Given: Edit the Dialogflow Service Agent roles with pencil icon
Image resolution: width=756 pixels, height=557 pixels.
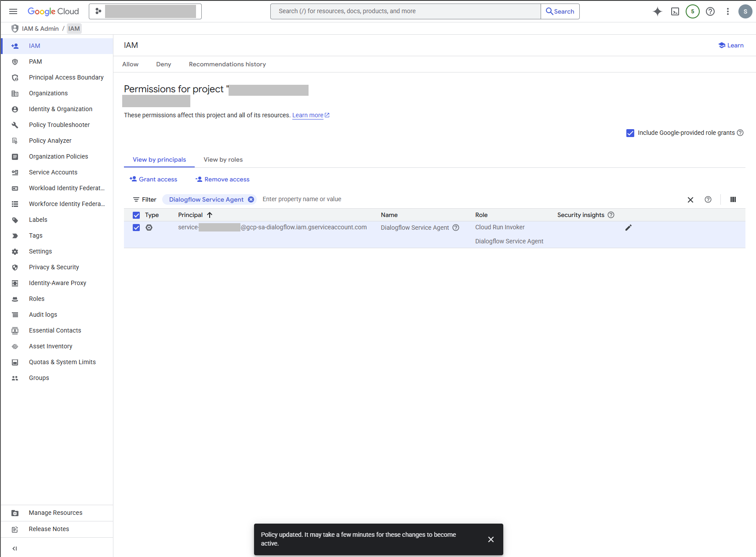Looking at the screenshot, I should 628,228.
